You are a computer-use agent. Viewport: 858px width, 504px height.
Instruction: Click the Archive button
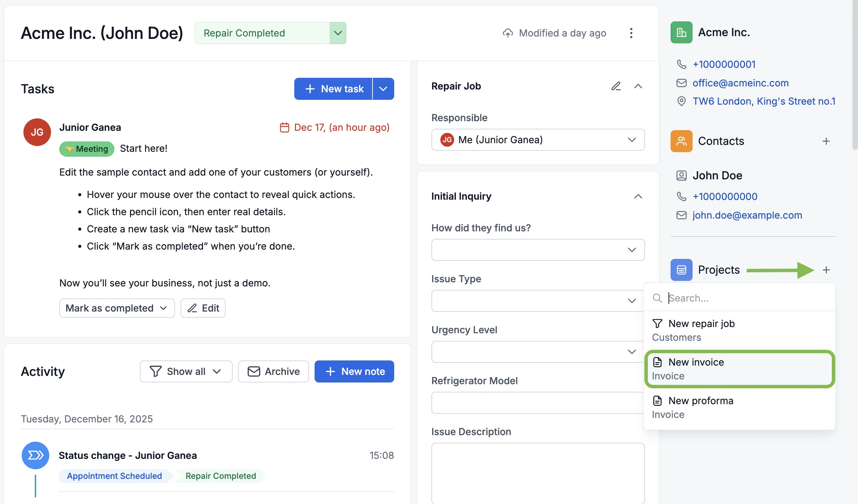[273, 371]
